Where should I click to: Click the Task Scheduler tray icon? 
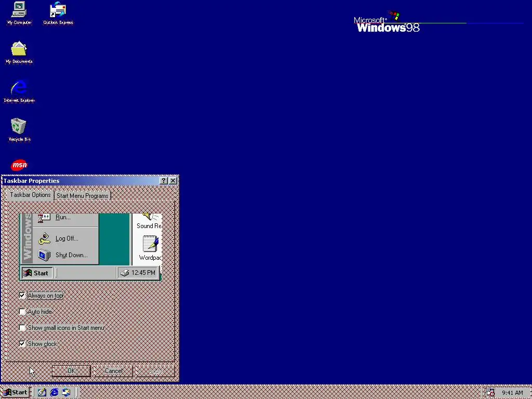coord(490,393)
